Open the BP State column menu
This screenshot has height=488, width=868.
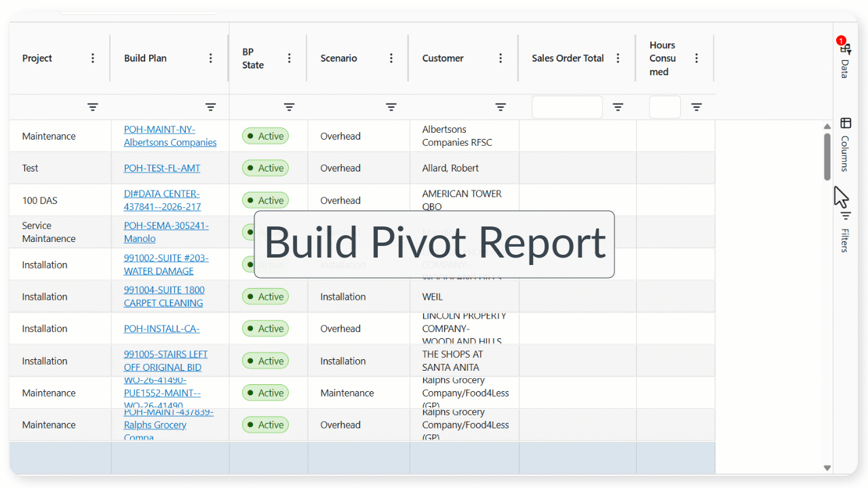(x=290, y=58)
